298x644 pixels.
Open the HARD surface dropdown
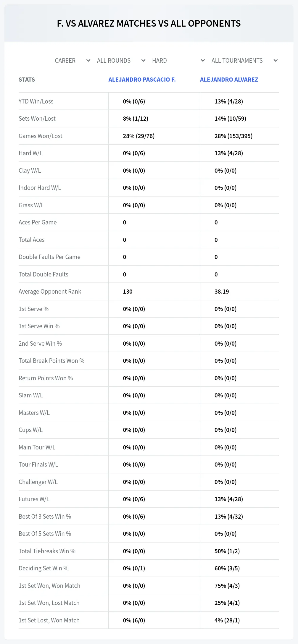coord(178,61)
